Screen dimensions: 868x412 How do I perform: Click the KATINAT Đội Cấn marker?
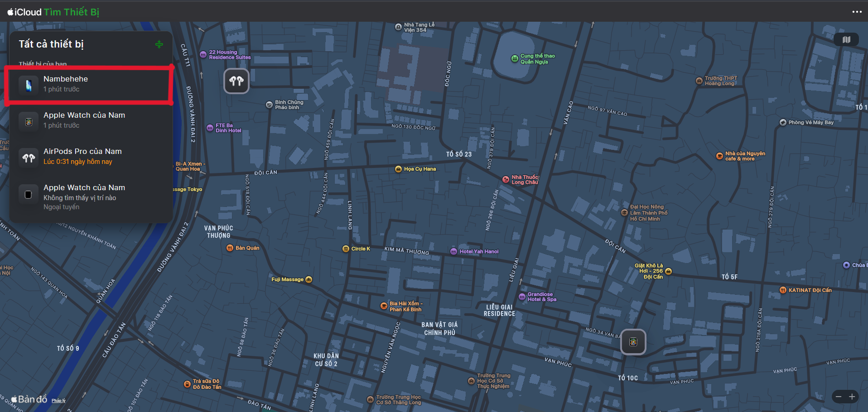tap(783, 290)
